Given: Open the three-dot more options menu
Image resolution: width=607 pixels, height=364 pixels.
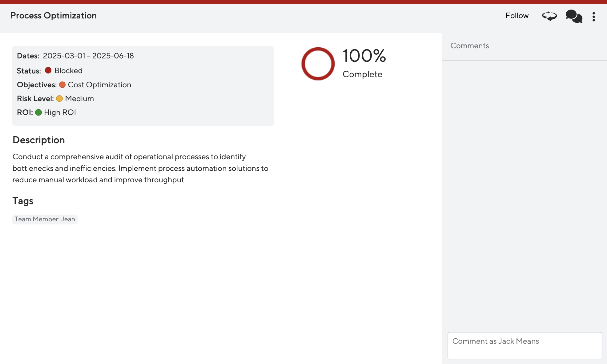Looking at the screenshot, I should tap(594, 17).
